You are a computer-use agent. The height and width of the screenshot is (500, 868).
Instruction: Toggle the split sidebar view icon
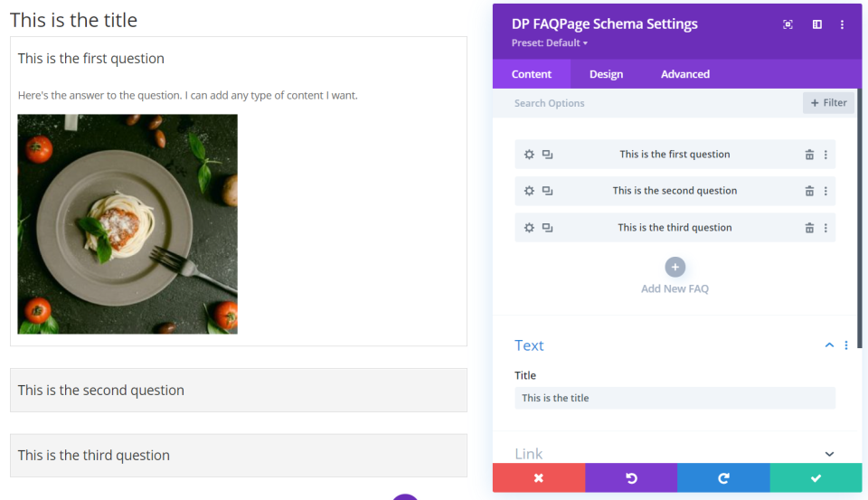(x=816, y=24)
